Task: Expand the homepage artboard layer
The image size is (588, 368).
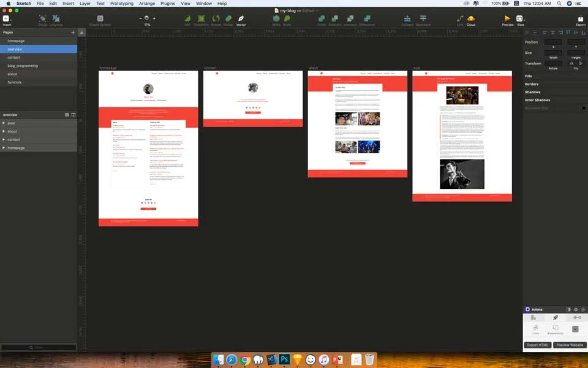Action: (4, 148)
